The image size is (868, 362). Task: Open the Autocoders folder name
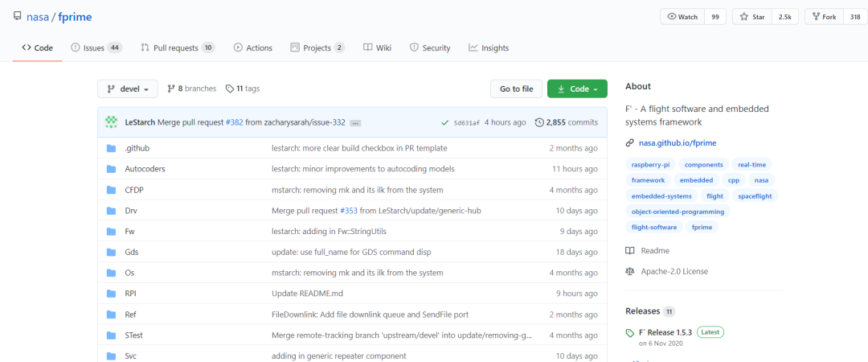(145, 168)
